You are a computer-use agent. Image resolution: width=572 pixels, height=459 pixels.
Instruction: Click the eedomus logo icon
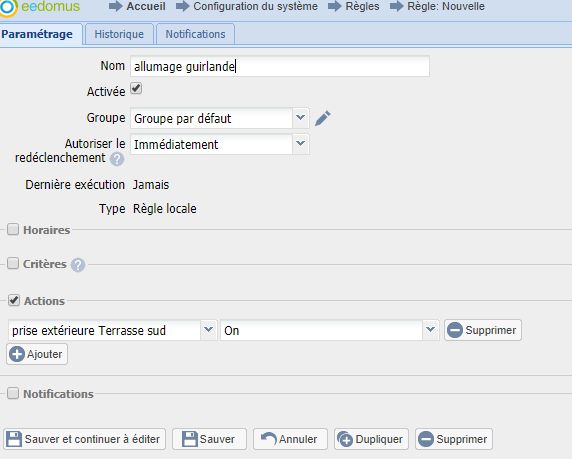point(8,7)
